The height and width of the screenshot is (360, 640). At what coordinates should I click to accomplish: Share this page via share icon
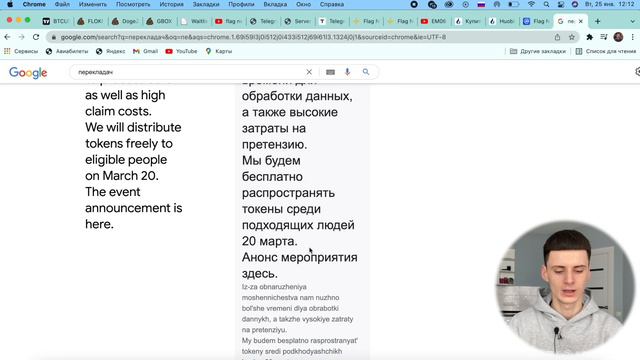(x=557, y=37)
